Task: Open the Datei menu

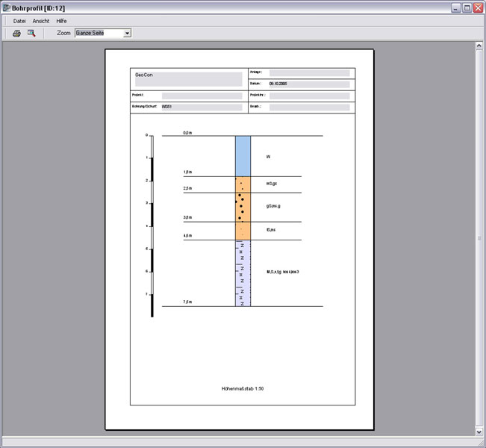Action: 19,21
